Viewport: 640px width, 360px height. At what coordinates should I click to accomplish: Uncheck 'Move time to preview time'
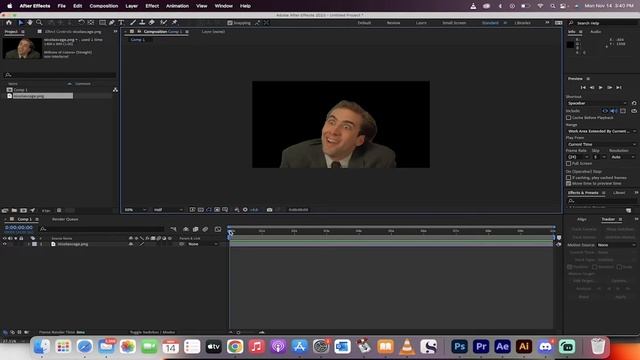569,184
